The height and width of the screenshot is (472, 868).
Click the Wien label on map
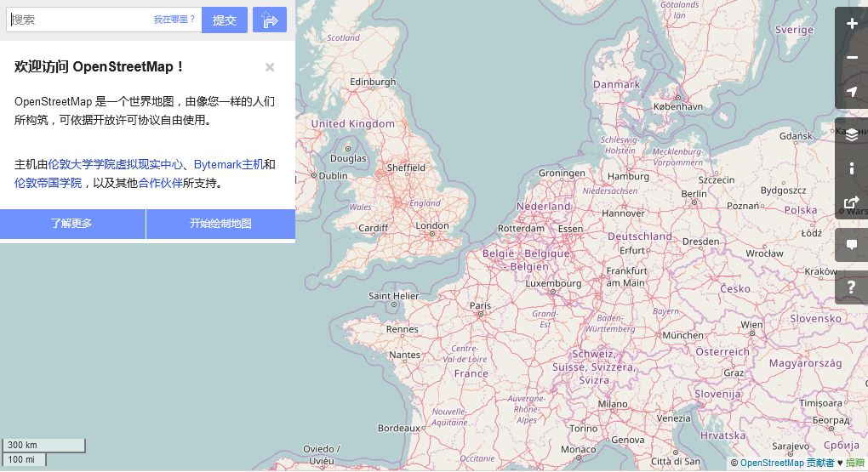tap(751, 324)
